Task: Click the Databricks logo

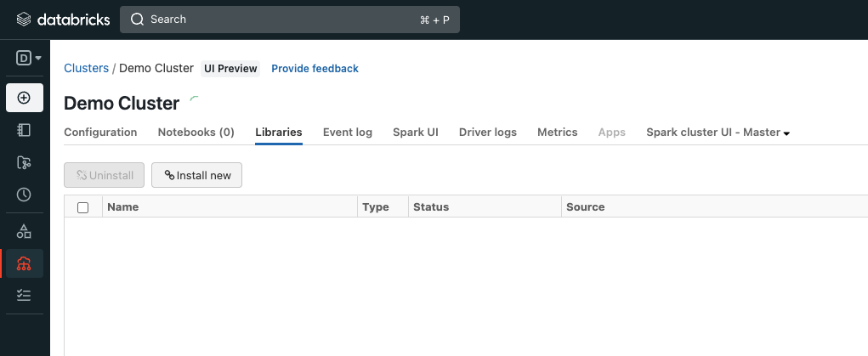Action: click(x=63, y=20)
